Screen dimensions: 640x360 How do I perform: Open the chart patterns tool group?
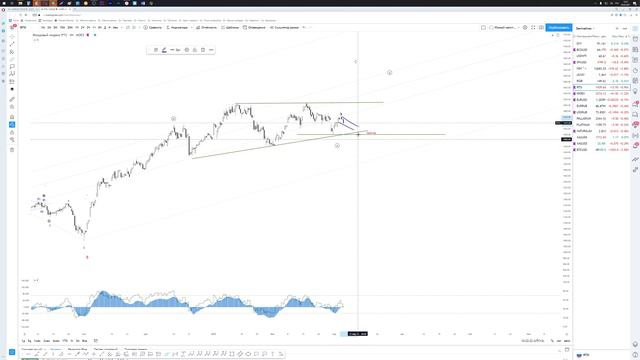coord(12,74)
